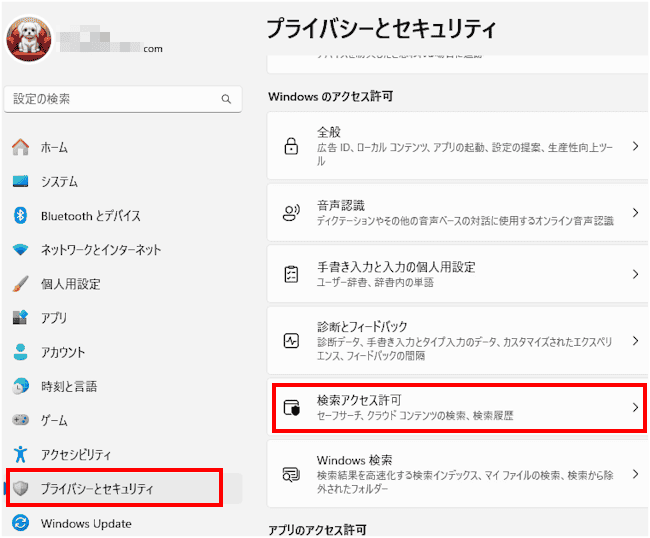Click description text 'ユーザー辞書、辞書内の単語'
This screenshot has width=650, height=538.
point(375,283)
